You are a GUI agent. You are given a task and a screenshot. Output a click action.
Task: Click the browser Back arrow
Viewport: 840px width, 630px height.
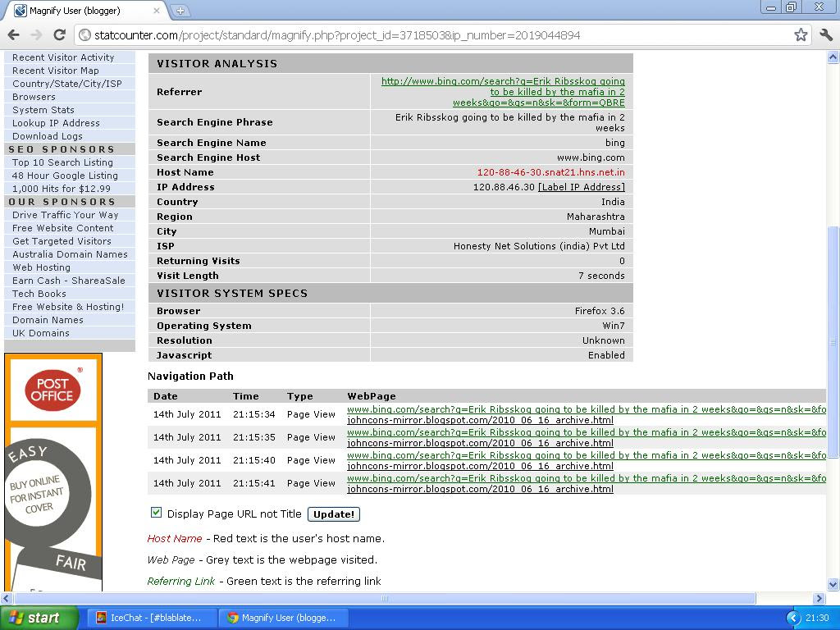click(13, 35)
